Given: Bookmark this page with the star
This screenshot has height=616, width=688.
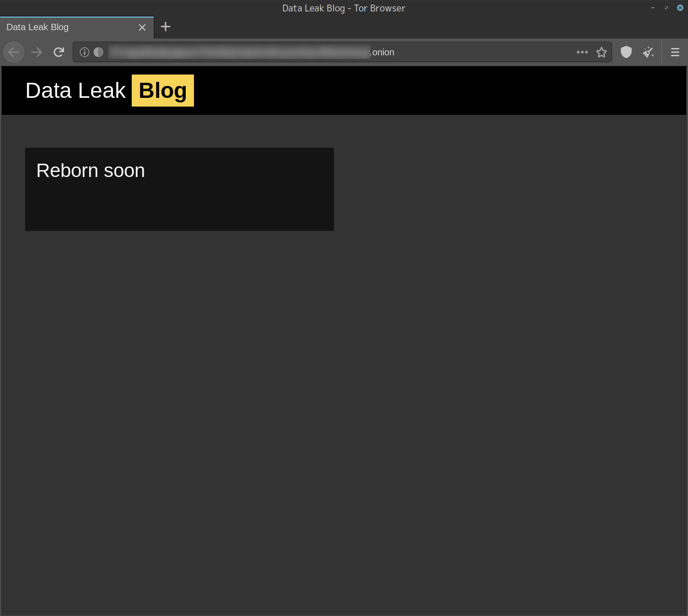Looking at the screenshot, I should 602,52.
